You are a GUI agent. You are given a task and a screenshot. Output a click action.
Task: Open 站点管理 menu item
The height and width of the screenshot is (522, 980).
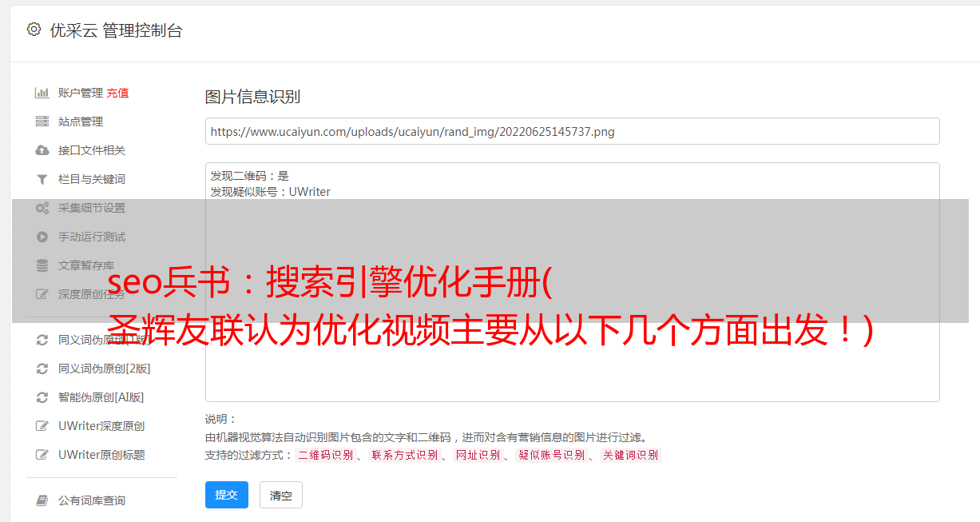(81, 122)
